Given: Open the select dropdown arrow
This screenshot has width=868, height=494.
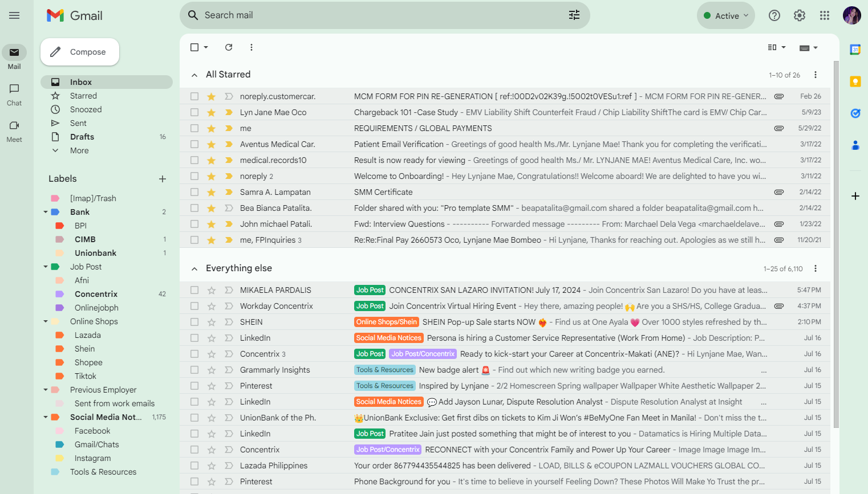Looking at the screenshot, I should (x=206, y=47).
